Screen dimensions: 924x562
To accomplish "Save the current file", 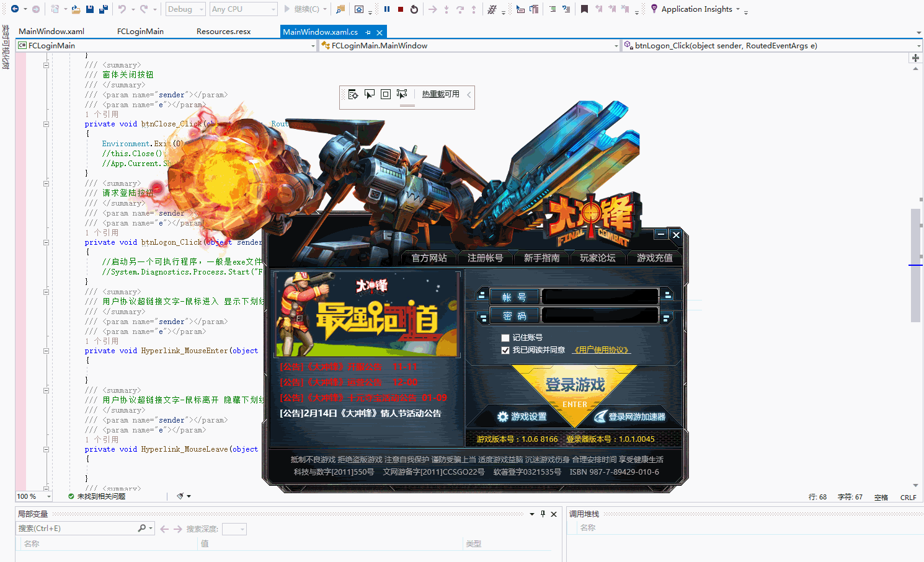I will coord(90,9).
